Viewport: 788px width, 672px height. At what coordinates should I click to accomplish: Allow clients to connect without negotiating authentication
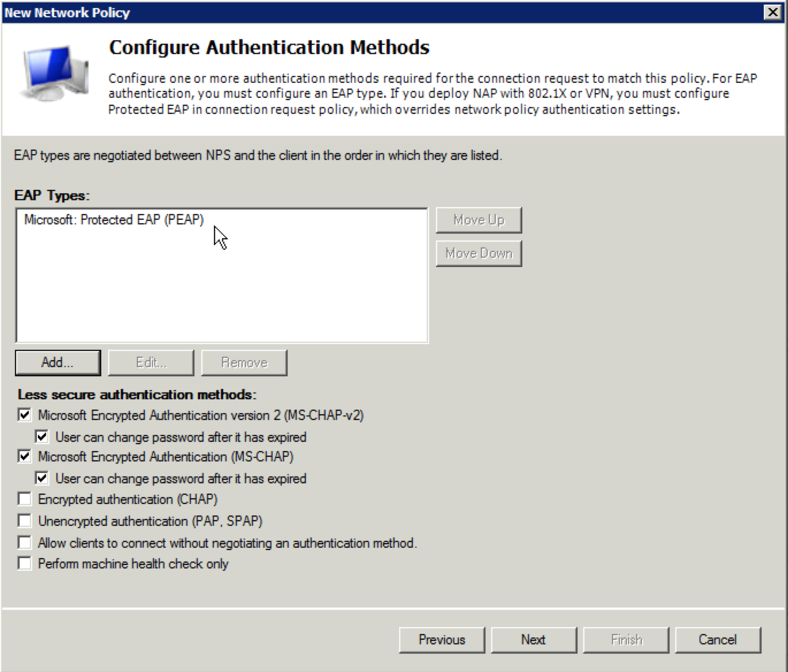(x=25, y=543)
